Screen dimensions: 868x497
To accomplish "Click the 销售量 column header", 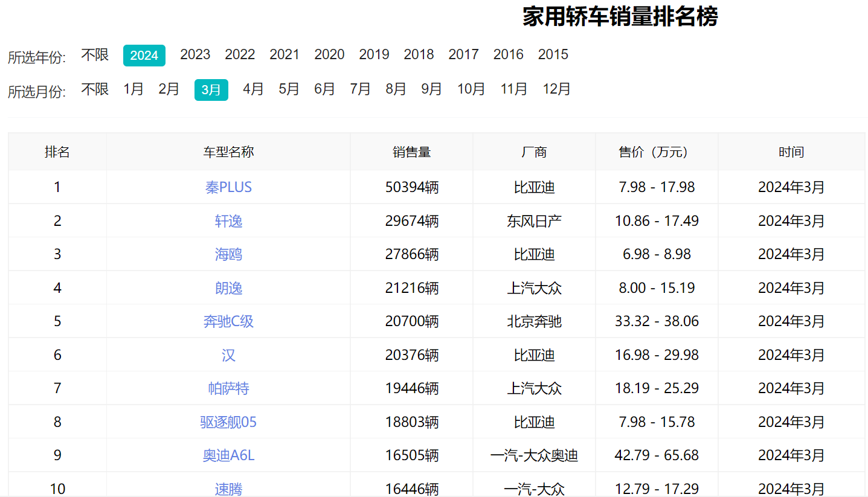I will pos(411,152).
